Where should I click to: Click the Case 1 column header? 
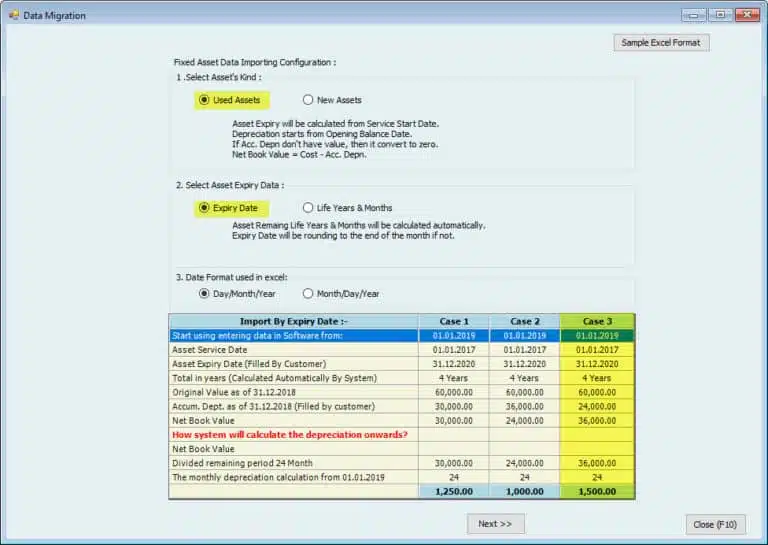[453, 321]
